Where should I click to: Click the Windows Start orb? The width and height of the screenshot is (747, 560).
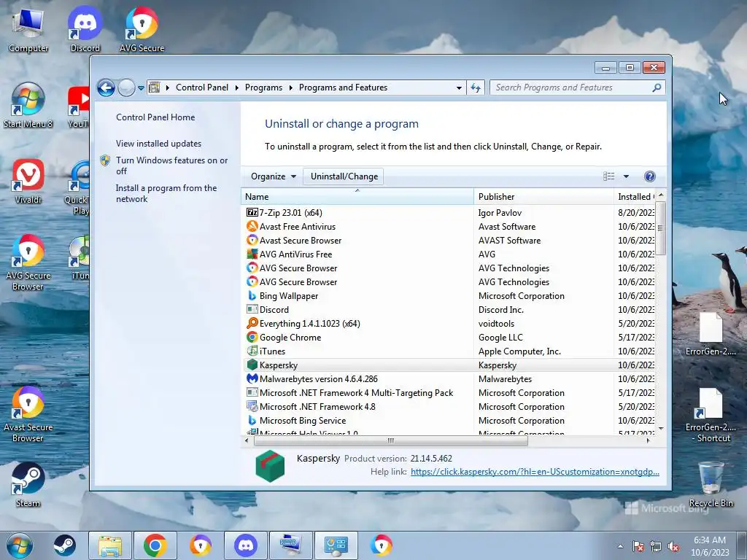[20, 545]
